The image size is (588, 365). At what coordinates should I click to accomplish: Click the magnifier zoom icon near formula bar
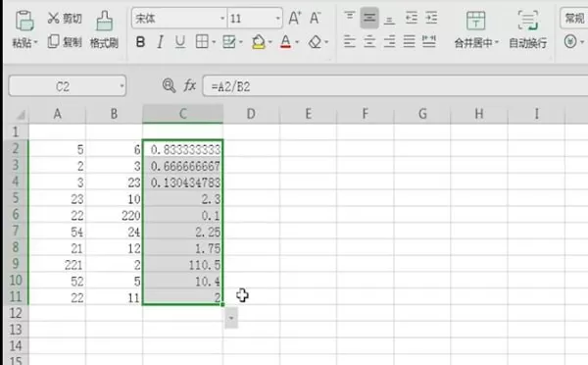click(169, 86)
